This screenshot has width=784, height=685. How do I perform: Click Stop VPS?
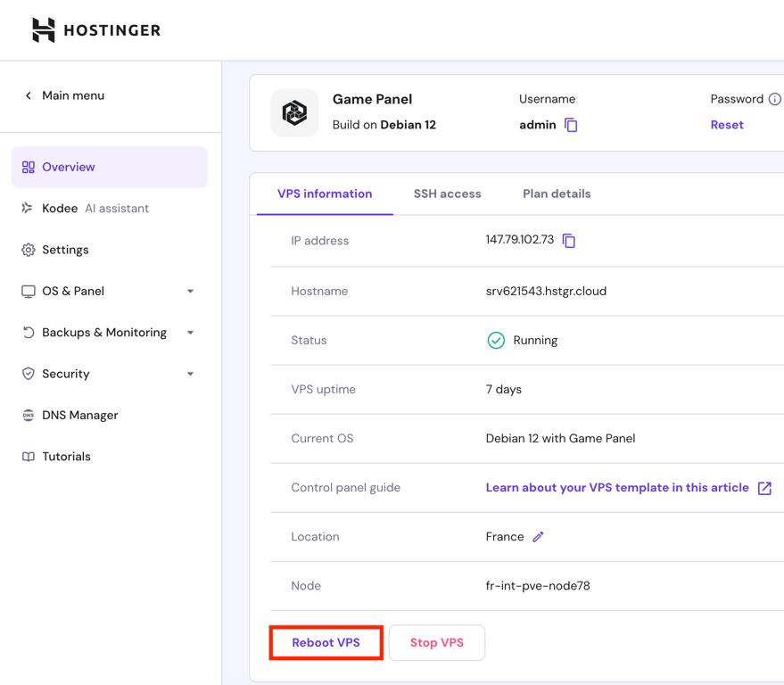[436, 642]
